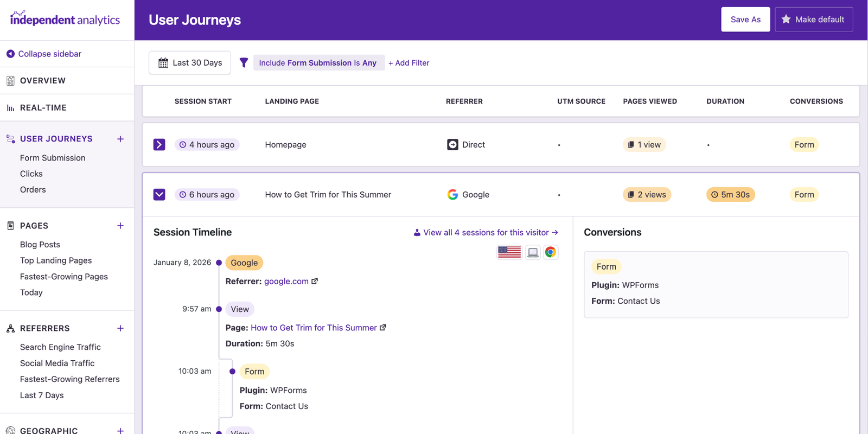Click the Google timeline marker badge
Screen dimensions: 868x434
tap(244, 263)
